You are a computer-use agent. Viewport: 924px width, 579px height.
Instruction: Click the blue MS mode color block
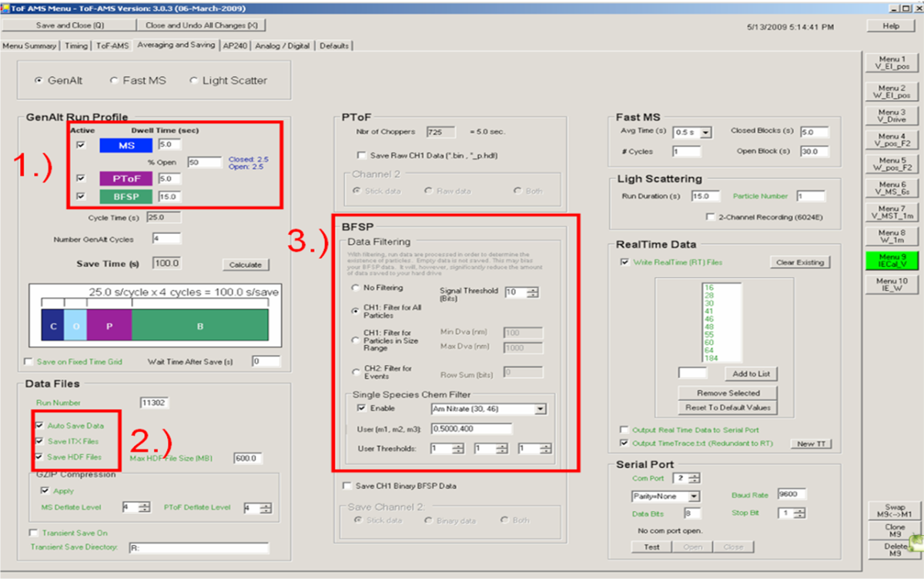[126, 145]
